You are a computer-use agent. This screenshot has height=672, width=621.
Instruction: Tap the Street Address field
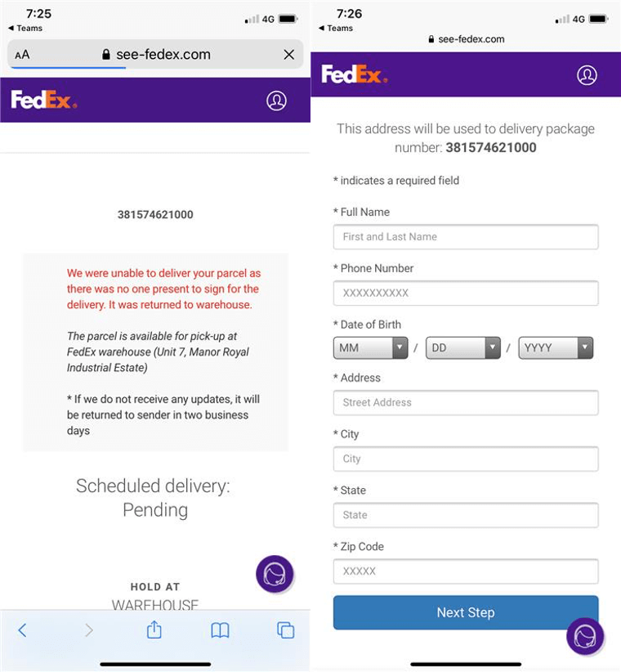466,402
